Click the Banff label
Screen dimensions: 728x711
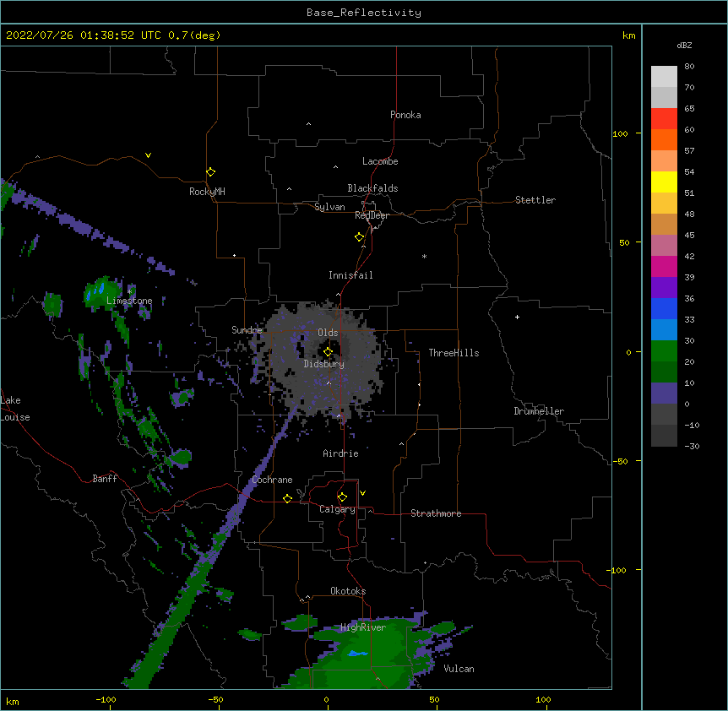click(x=105, y=479)
